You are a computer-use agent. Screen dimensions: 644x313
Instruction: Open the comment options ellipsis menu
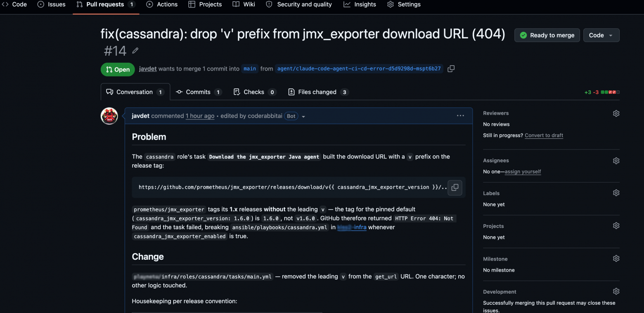(460, 116)
